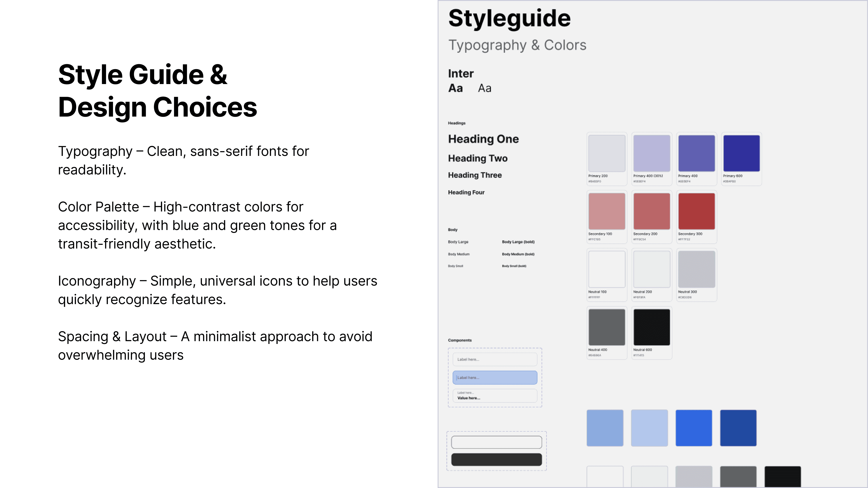The height and width of the screenshot is (488, 868).
Task: Choose the Secondary 200 swatch
Action: tap(652, 211)
